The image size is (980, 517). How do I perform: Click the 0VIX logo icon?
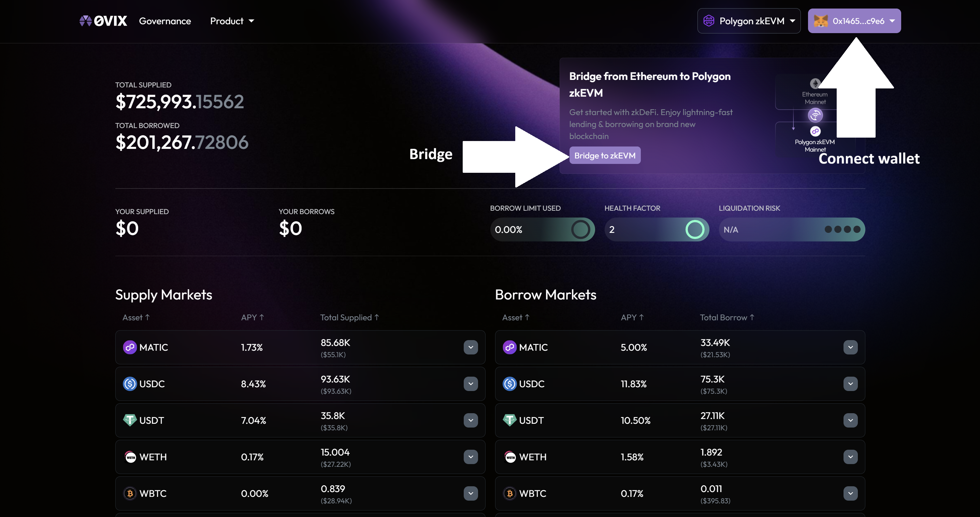(86, 20)
